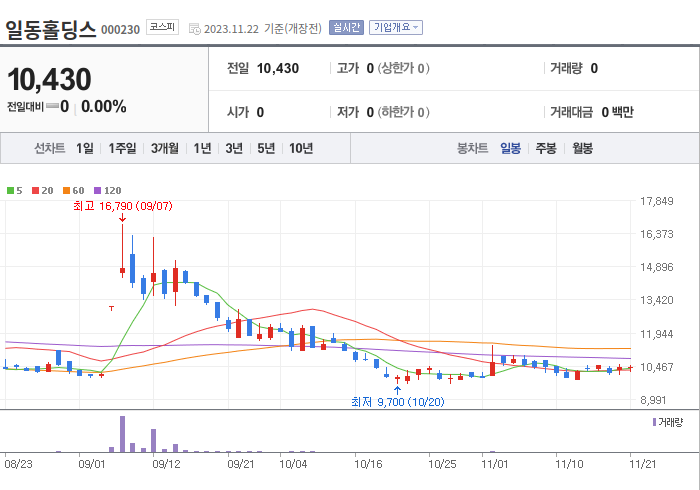
Task: Click the 봉차트 label
Action: [x=472, y=148]
